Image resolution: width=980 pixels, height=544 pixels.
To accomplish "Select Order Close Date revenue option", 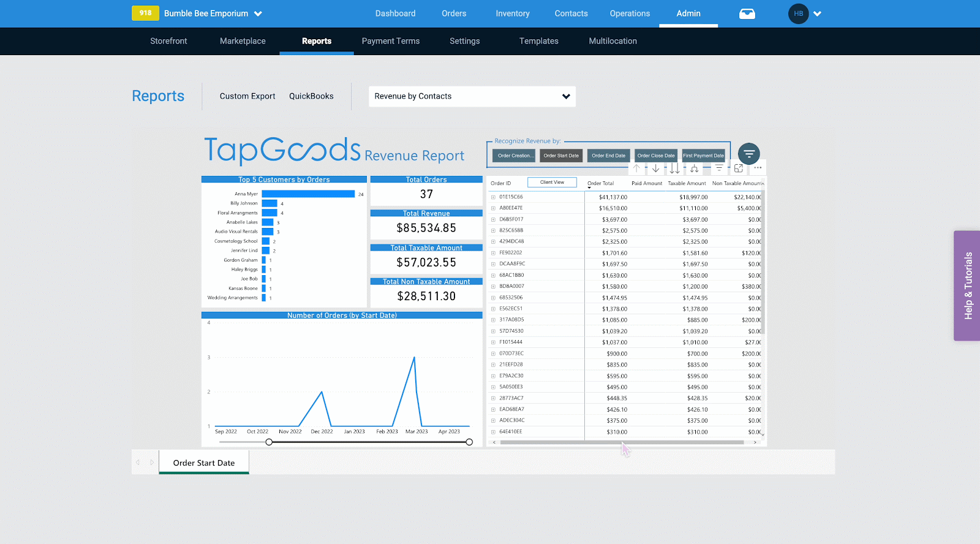I will point(656,156).
